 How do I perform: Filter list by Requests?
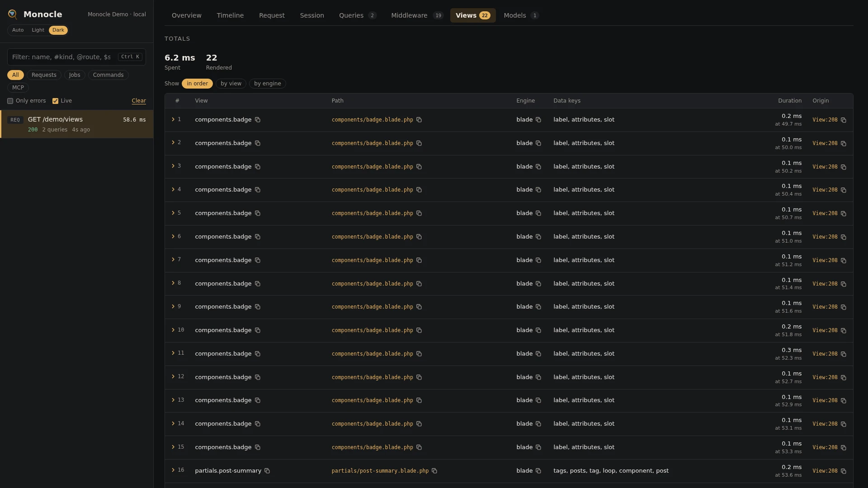click(x=44, y=75)
